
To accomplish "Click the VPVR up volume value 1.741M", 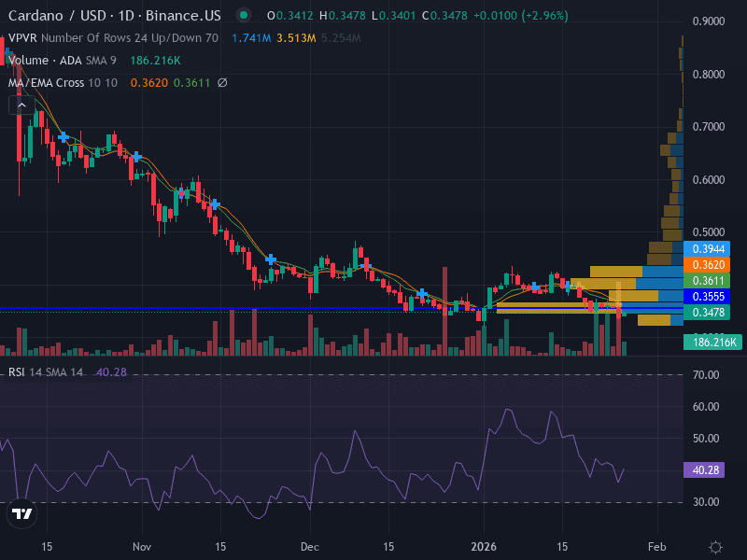I will tap(251, 38).
